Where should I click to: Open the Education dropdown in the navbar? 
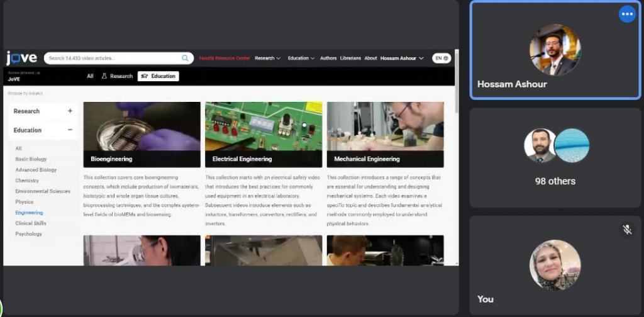point(301,58)
